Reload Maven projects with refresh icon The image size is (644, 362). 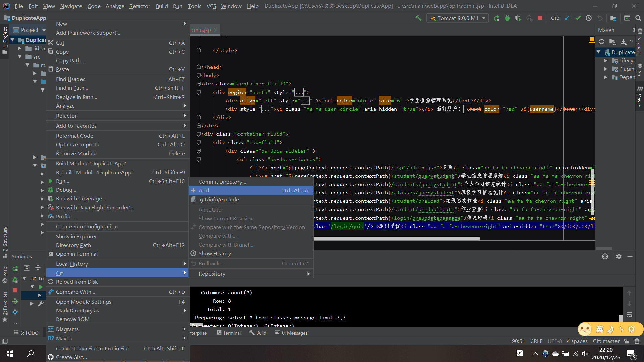(x=602, y=42)
